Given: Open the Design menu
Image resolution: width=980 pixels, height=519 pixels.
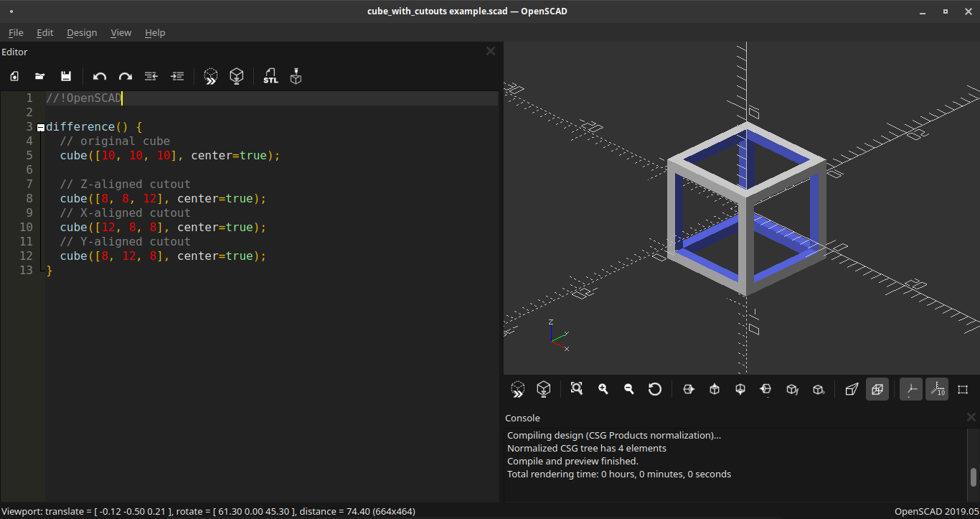Looking at the screenshot, I should pyautogui.click(x=82, y=32).
